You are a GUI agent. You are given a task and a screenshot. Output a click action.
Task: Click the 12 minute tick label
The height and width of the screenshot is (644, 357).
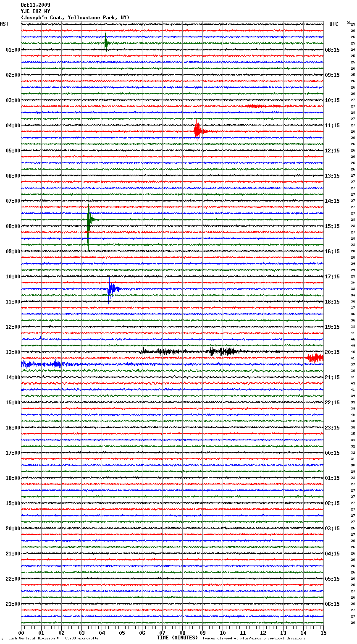[263, 633]
